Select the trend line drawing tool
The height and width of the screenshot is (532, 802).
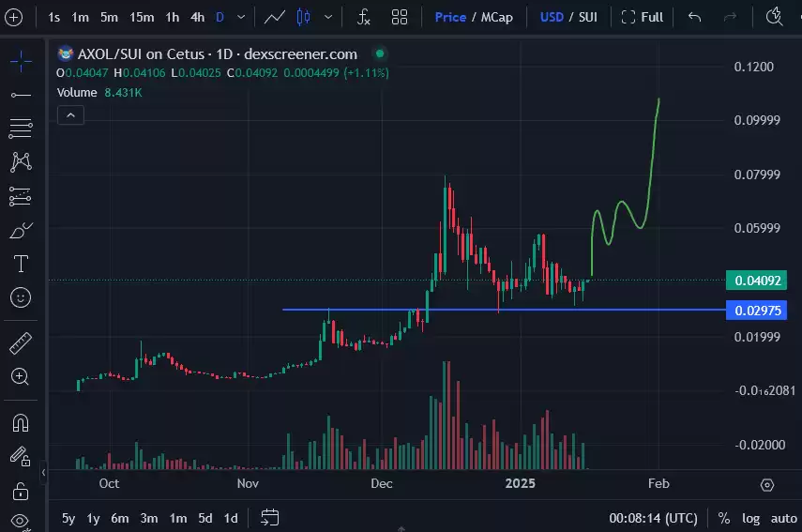click(x=21, y=95)
